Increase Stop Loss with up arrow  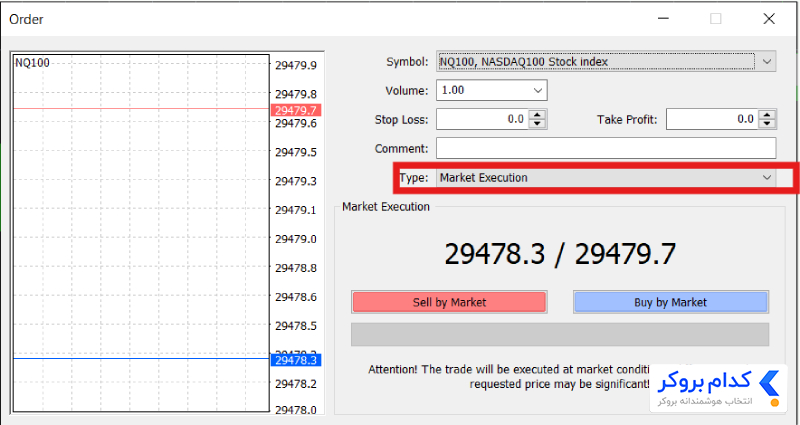[537, 115]
